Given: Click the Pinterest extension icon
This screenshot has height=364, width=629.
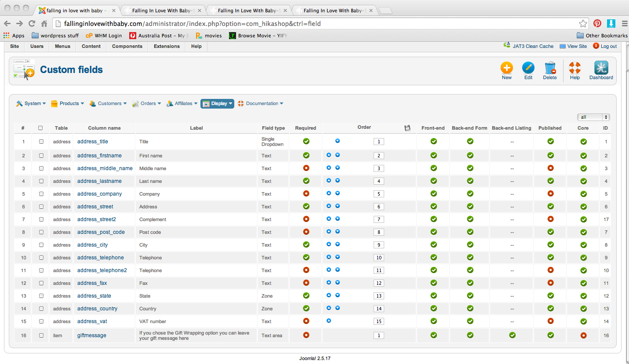Looking at the screenshot, I should tap(597, 23).
